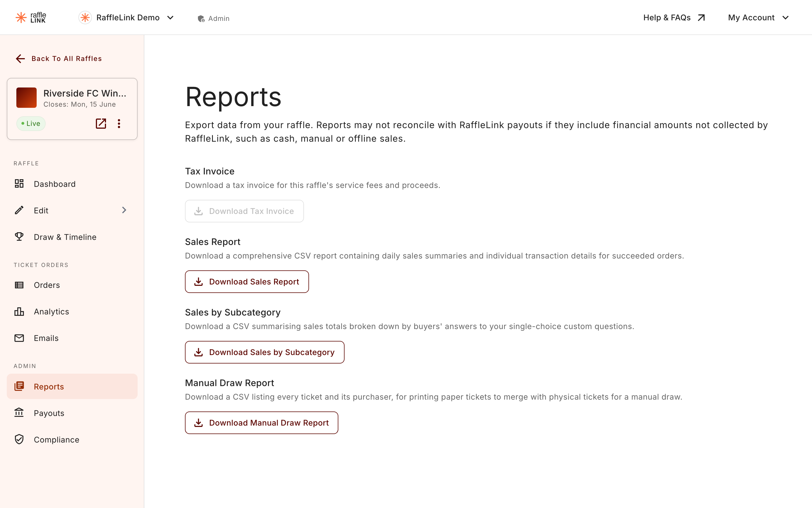This screenshot has height=508, width=812.
Task: Click the TICKET ORDERS section label
Action: tap(41, 265)
